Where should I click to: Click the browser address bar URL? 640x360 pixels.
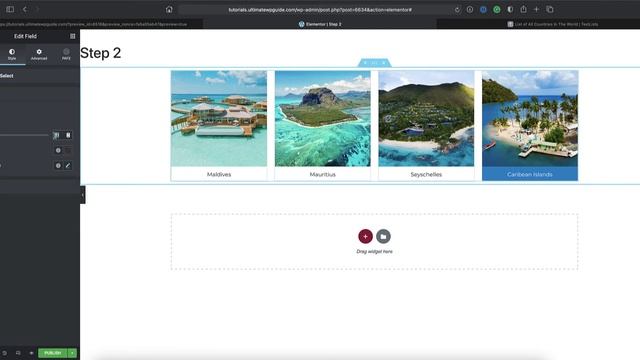coord(320,9)
